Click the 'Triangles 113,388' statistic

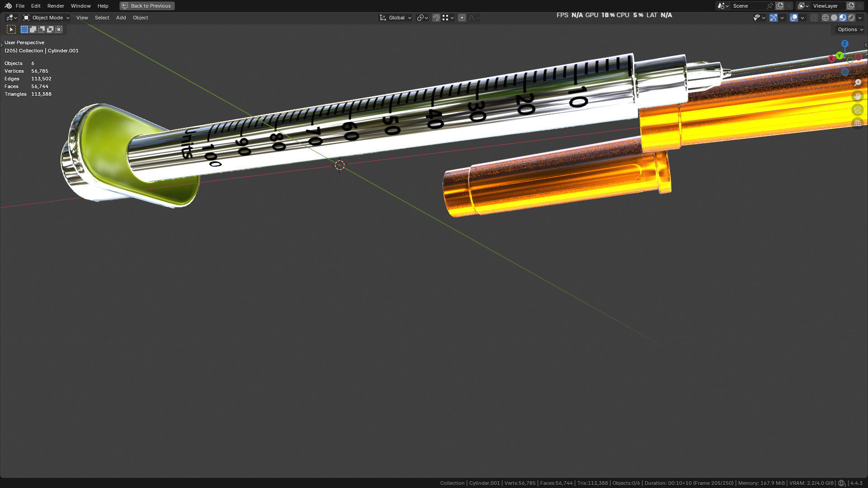[28, 94]
